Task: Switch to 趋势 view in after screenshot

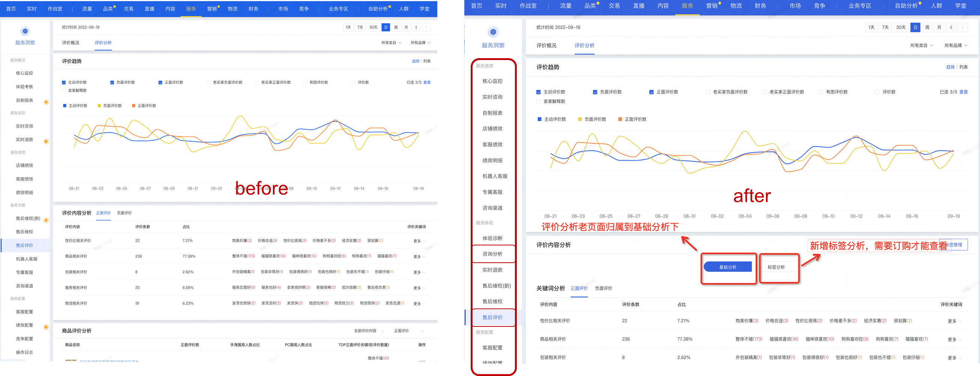Action: point(950,68)
